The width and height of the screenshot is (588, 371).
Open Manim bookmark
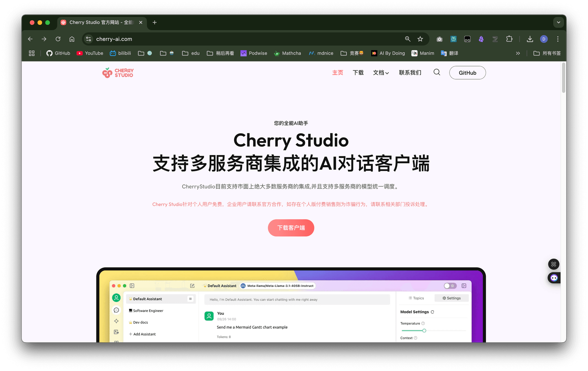(x=423, y=53)
